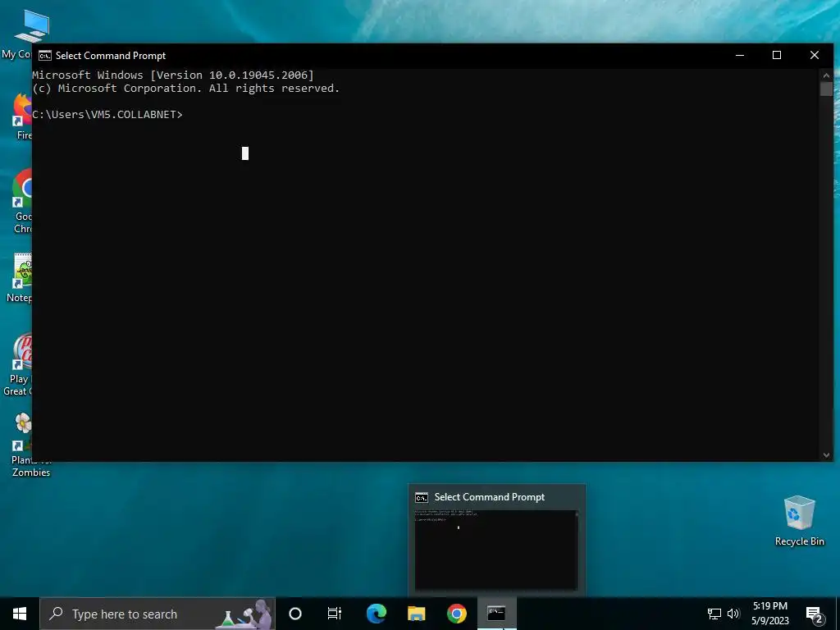
Task: Open Task View on the taskbar
Action: (x=335, y=614)
